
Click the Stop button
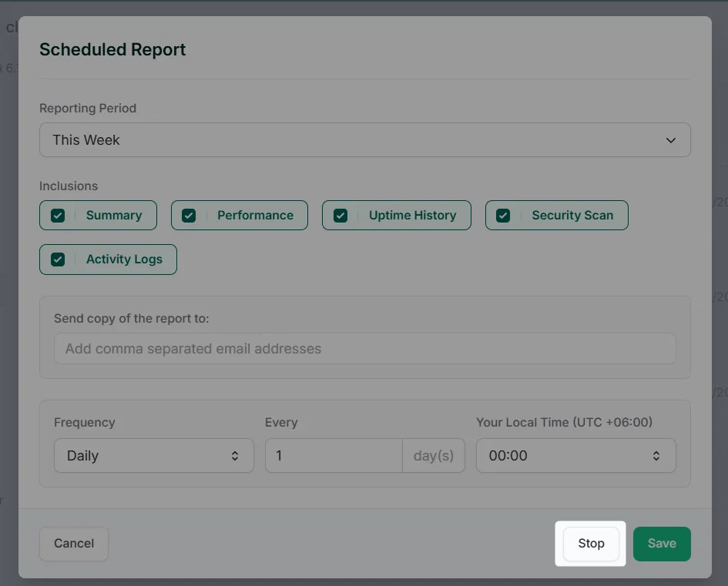pyautogui.click(x=591, y=544)
